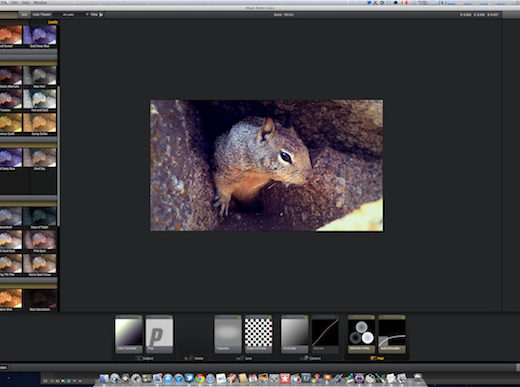The width and height of the screenshot is (520, 387).
Task: Collapse the gold category header above black-and-white preset
Action: click(28, 62)
